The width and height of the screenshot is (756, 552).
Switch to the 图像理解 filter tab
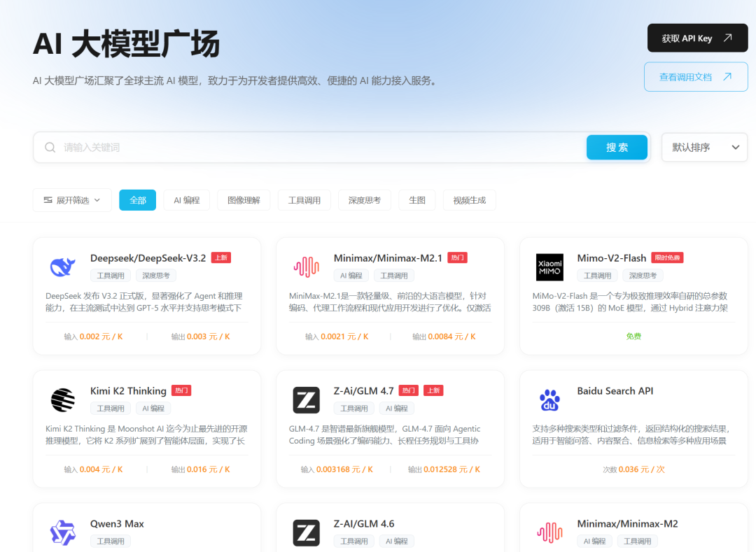244,200
